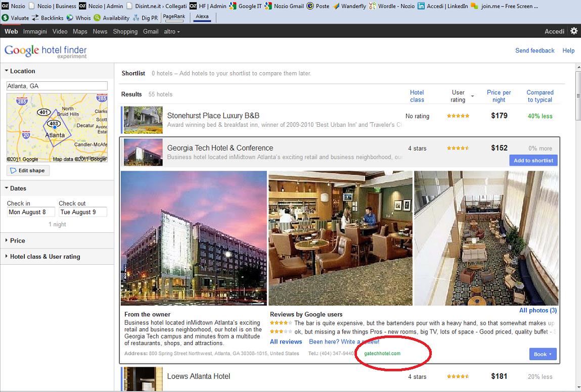This screenshot has height=392, width=581.
Task: Open the join.me Free Screen bookmark
Action: 504,6
